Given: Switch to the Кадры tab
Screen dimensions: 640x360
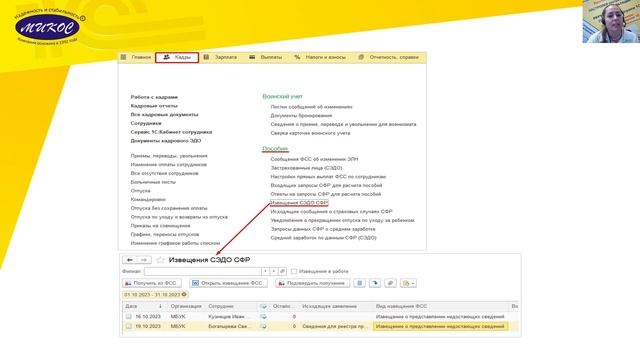Looking at the screenshot, I should pos(177,58).
